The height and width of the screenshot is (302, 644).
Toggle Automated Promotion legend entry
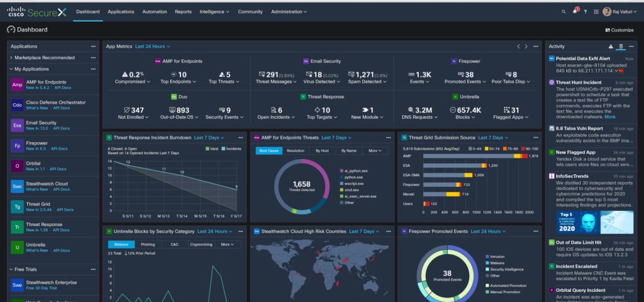[x=506, y=285]
